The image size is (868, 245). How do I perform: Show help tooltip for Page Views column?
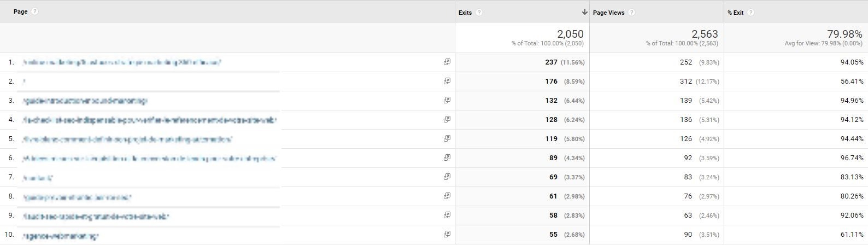[631, 13]
